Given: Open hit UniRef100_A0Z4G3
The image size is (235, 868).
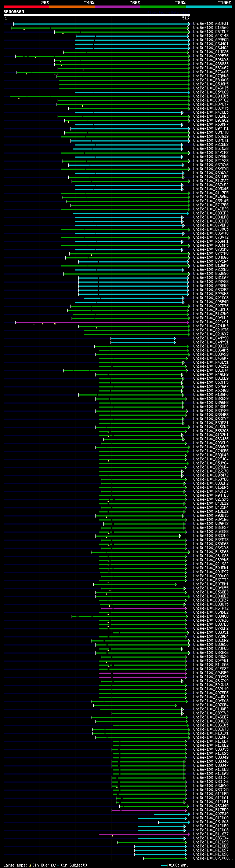Looking at the screenshot, I should click(211, 390).
